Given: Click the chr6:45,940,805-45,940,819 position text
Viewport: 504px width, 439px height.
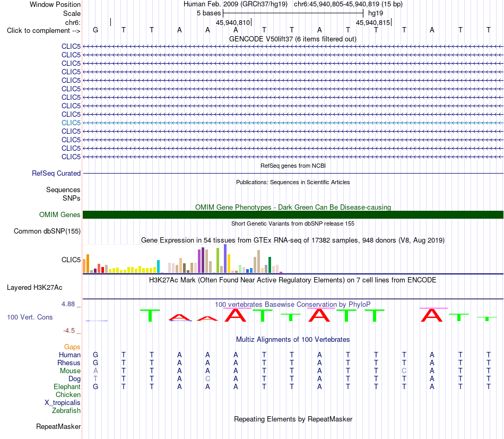Looking at the screenshot, I should 348,4.
